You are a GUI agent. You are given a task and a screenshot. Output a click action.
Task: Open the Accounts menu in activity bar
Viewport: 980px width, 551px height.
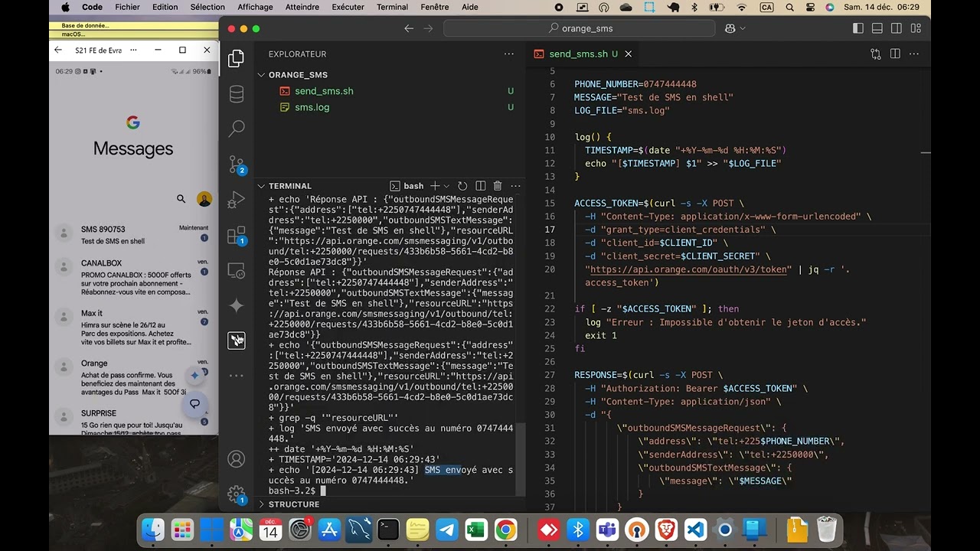point(237,459)
